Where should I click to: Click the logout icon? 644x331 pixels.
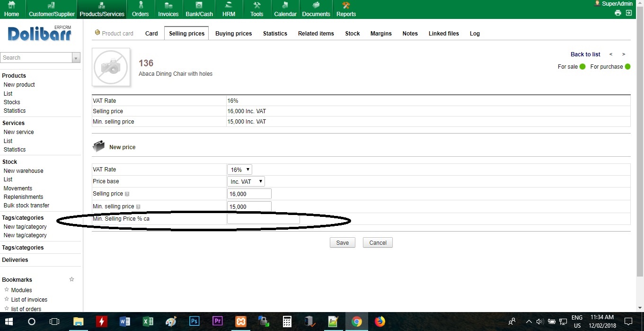pos(629,13)
